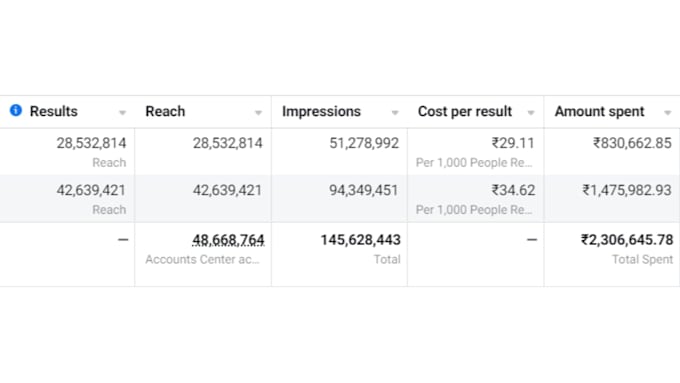Viewport: 680px width, 383px height.
Task: Open the Results column dropdown arrow
Action: tap(122, 113)
